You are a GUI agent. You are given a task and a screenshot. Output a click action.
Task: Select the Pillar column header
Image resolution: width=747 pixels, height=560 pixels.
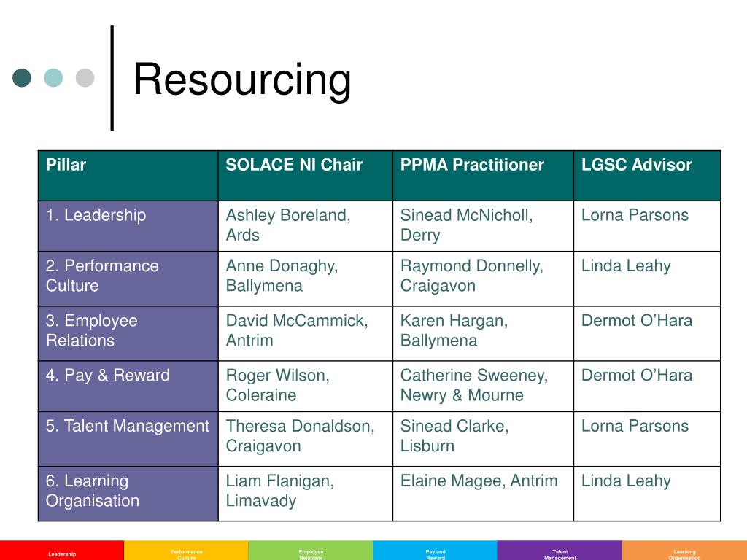(x=128, y=176)
